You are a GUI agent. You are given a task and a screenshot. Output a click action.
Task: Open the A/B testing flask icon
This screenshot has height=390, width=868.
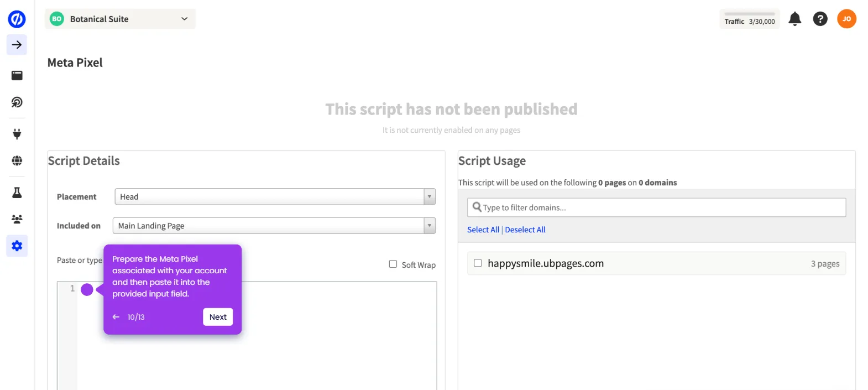(17, 193)
